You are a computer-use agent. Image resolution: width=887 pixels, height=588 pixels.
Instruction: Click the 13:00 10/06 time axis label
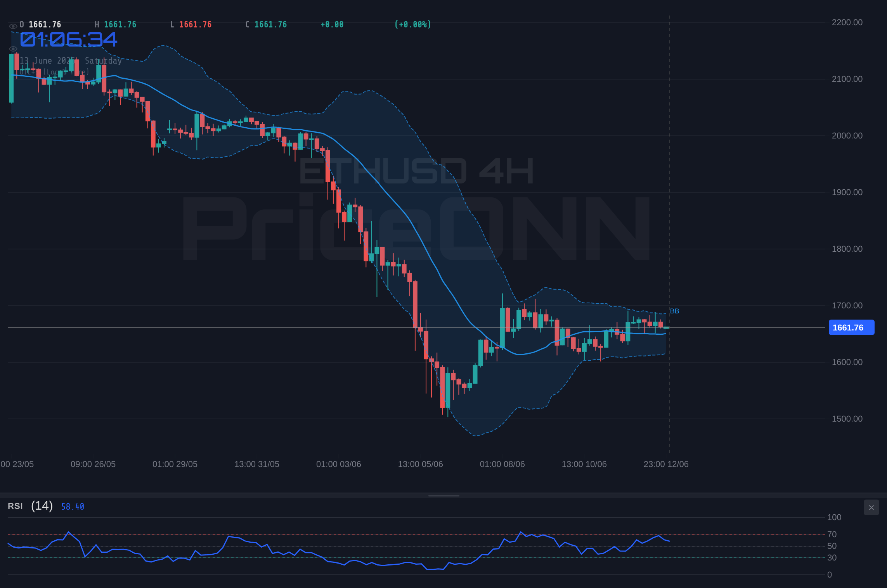point(584,464)
